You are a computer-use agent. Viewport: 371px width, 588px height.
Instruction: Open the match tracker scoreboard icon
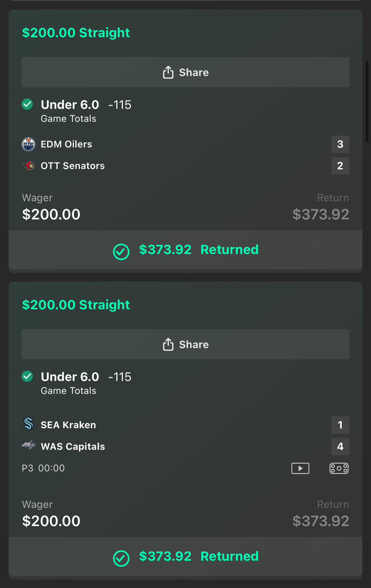(x=339, y=468)
